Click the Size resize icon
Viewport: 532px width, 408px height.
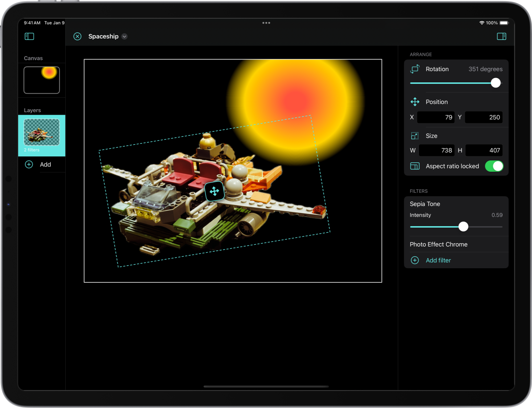[x=415, y=136]
